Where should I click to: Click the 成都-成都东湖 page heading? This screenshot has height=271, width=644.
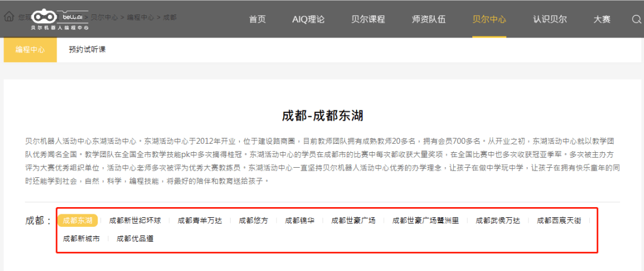point(323,116)
